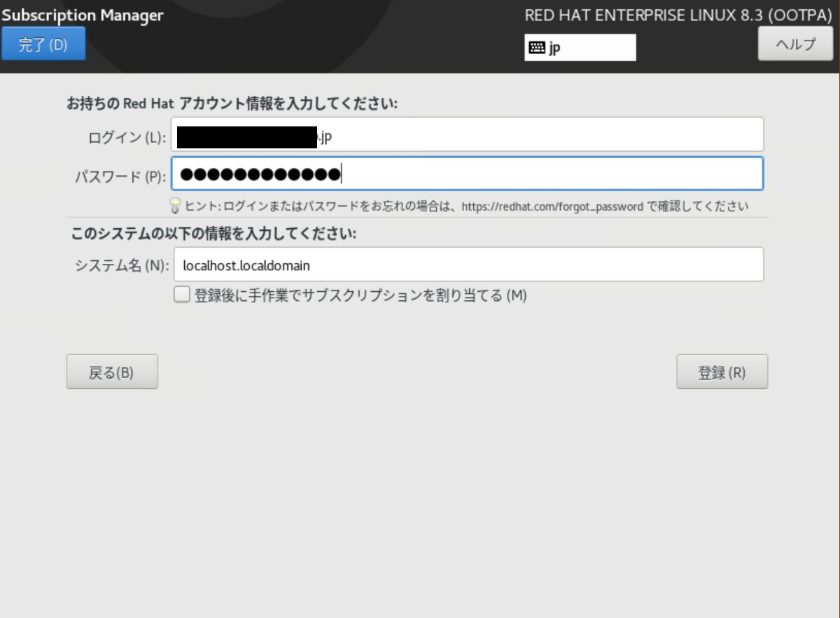The width and height of the screenshot is (840, 618).
Task: Click the redhat.com/forgot_password hint text
Action: [553, 206]
